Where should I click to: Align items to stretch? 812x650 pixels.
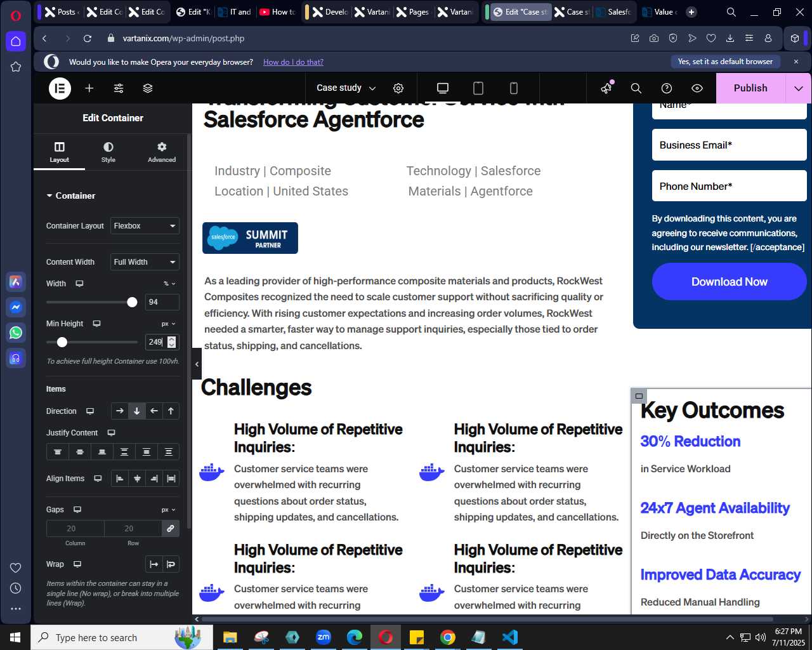point(171,479)
